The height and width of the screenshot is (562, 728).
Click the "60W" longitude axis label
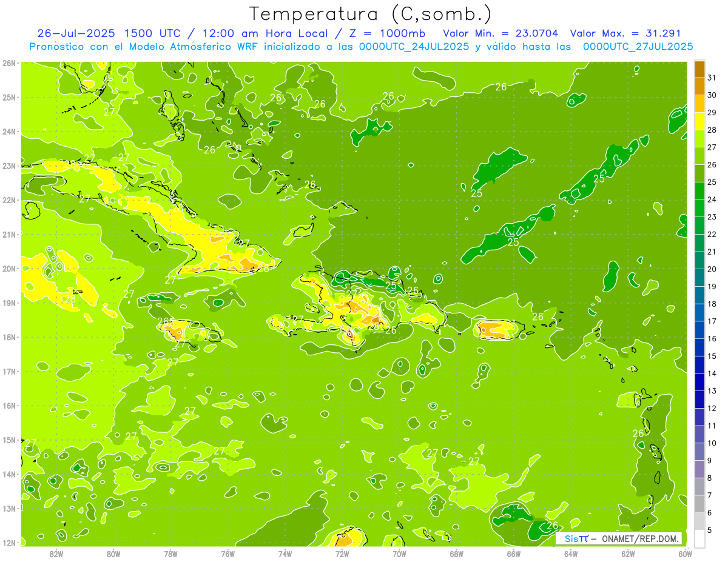tap(685, 554)
